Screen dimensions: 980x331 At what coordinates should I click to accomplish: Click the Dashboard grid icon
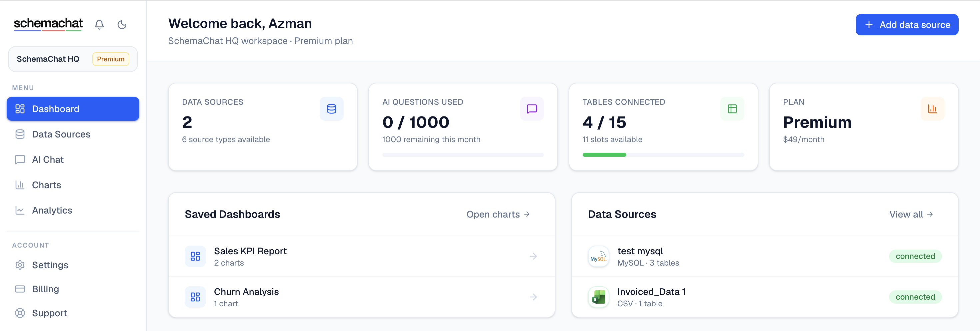(20, 109)
